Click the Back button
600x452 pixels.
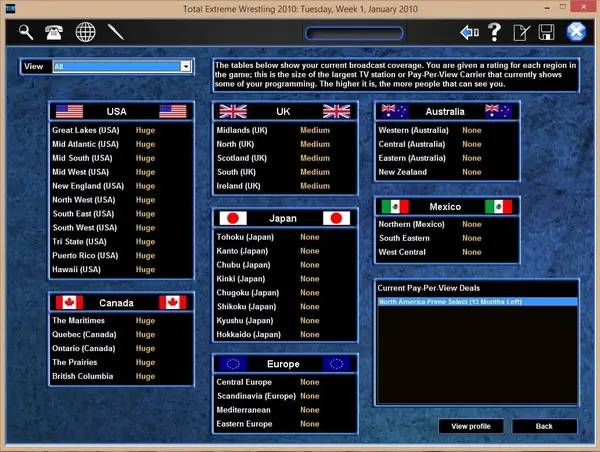click(x=544, y=426)
